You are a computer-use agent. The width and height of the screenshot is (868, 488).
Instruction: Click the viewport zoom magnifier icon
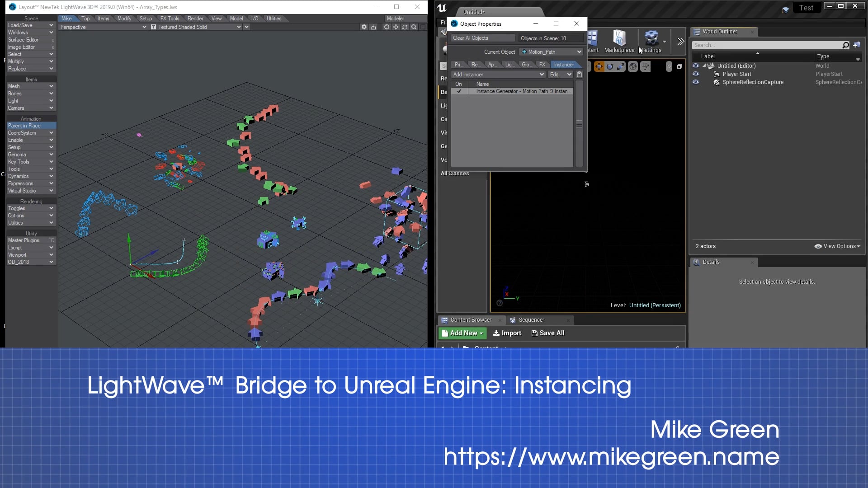pos(414,27)
